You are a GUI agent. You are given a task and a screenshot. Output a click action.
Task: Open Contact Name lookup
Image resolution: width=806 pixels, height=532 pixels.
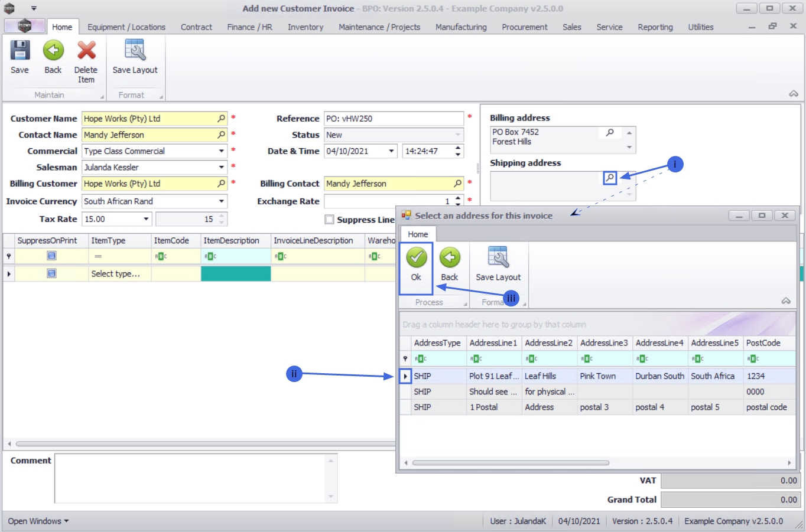click(222, 135)
